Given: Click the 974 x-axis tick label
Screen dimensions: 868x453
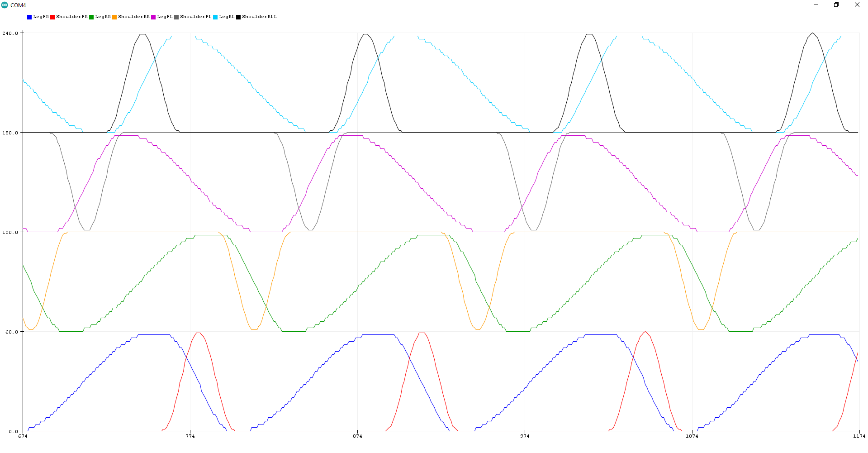Looking at the screenshot, I should [525, 436].
